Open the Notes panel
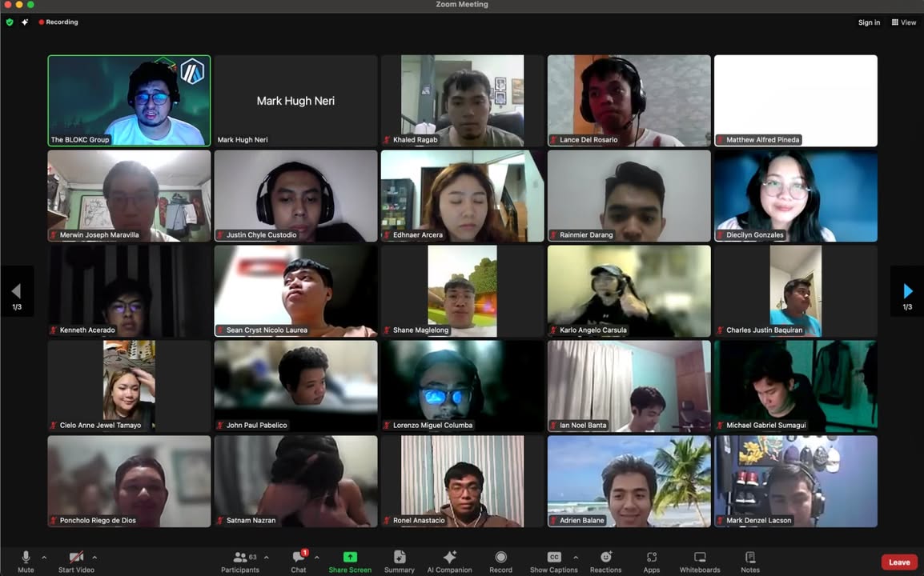924x576 pixels. tap(750, 562)
